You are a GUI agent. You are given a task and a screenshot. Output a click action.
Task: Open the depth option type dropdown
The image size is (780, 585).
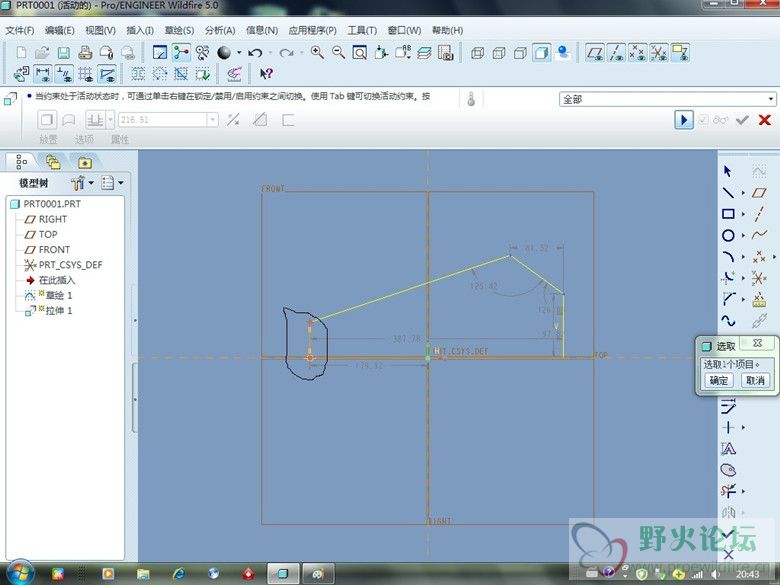coord(110,120)
